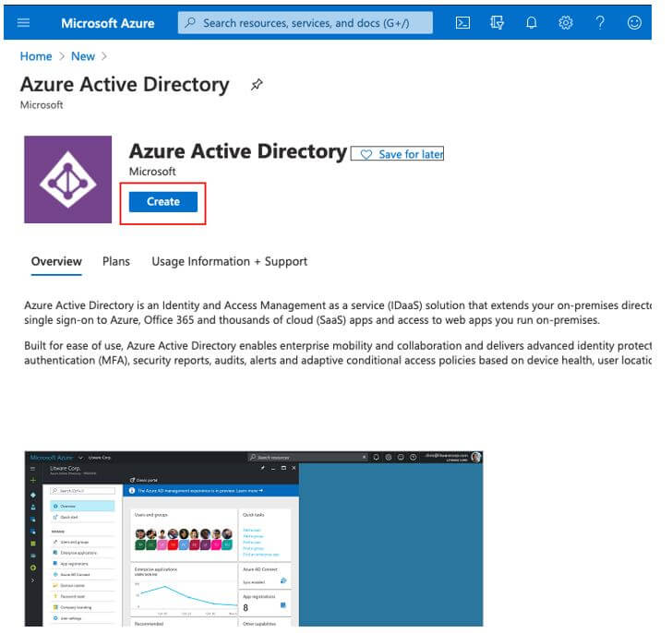This screenshot has height=633, width=672.
Task: Open portal settings gear
Action: (x=565, y=22)
